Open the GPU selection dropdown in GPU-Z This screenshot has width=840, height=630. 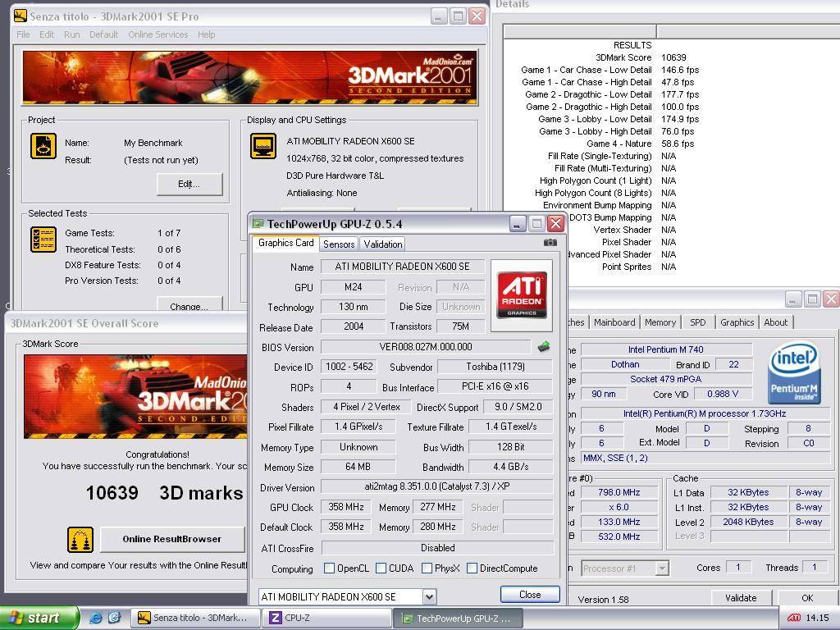coord(429,596)
